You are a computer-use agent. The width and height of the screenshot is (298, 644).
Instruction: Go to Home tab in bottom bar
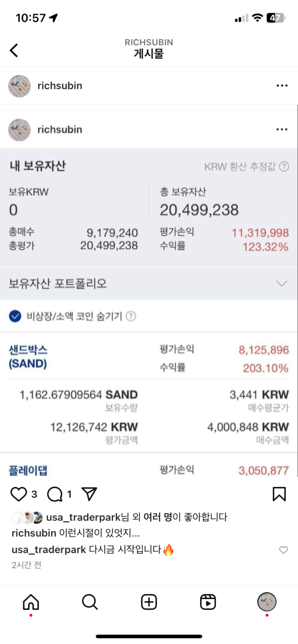[31, 602]
